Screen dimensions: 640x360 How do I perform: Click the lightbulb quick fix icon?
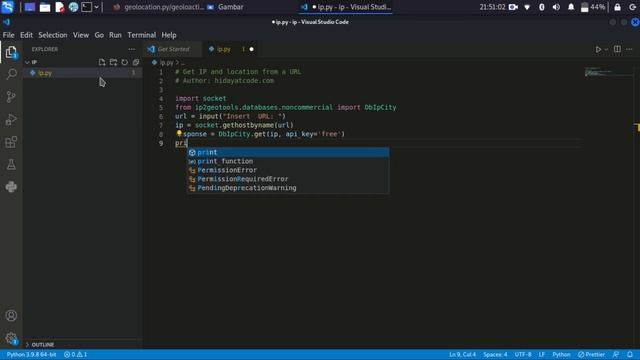pyautogui.click(x=179, y=133)
